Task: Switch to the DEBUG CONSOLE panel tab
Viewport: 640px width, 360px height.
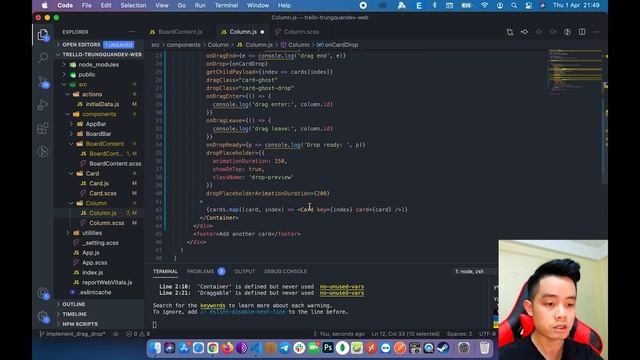Action: (285, 271)
